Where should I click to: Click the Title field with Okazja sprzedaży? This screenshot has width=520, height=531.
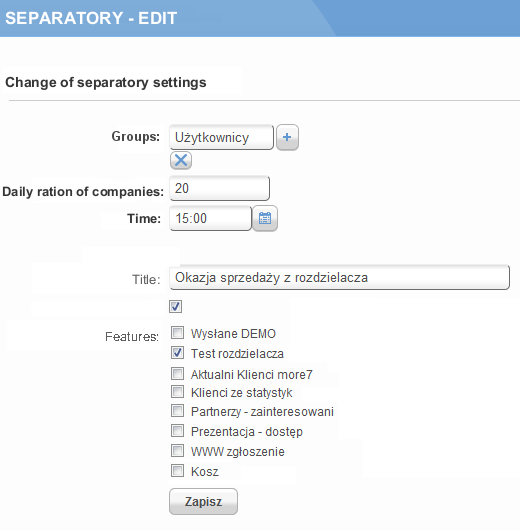click(340, 277)
